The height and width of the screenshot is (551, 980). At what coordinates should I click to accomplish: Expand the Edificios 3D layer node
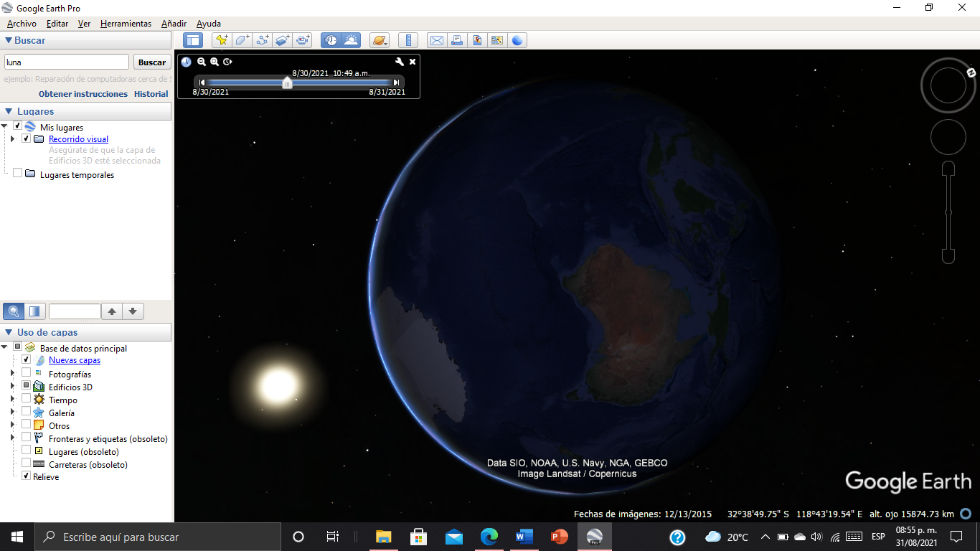point(12,387)
